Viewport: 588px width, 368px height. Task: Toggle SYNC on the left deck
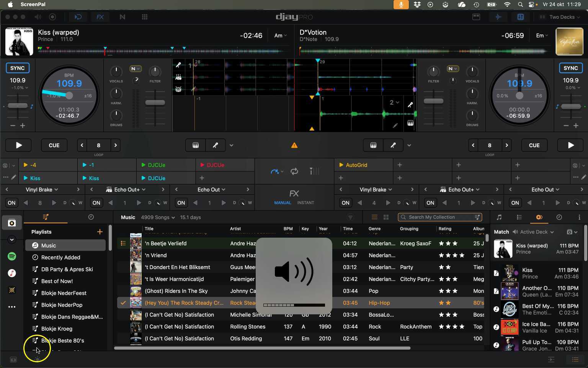(18, 68)
